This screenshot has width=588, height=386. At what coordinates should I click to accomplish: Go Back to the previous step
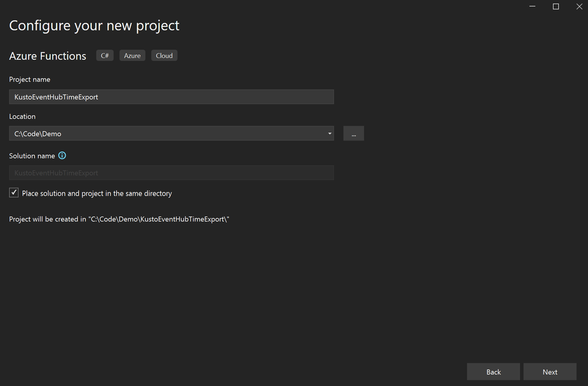493,372
